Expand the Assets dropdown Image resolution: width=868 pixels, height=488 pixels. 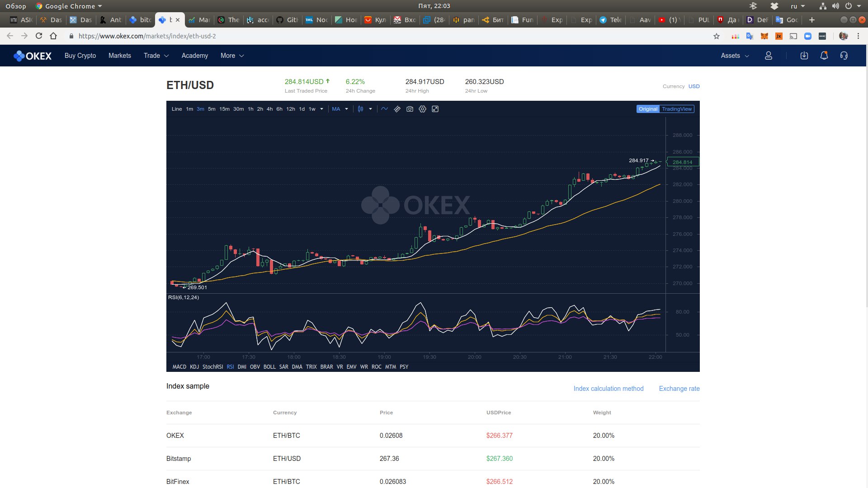735,56
